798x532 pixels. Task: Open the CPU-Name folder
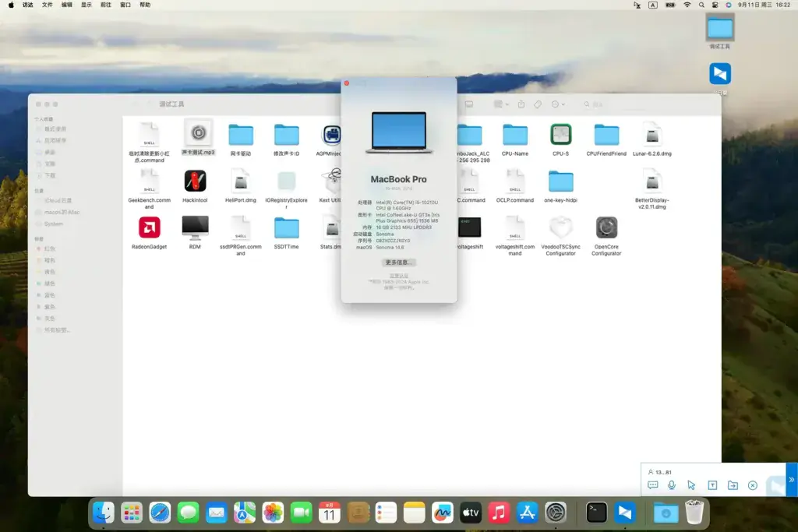[515, 136]
